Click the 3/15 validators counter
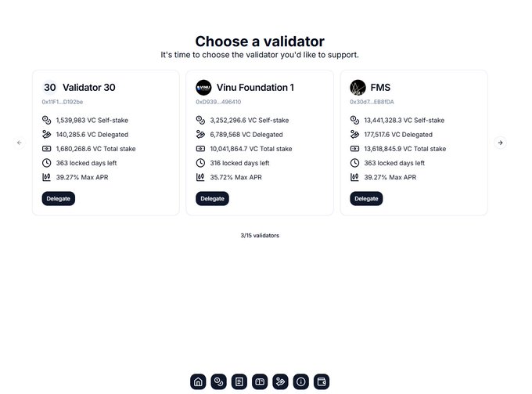This screenshot has width=532, height=394. pos(260,236)
